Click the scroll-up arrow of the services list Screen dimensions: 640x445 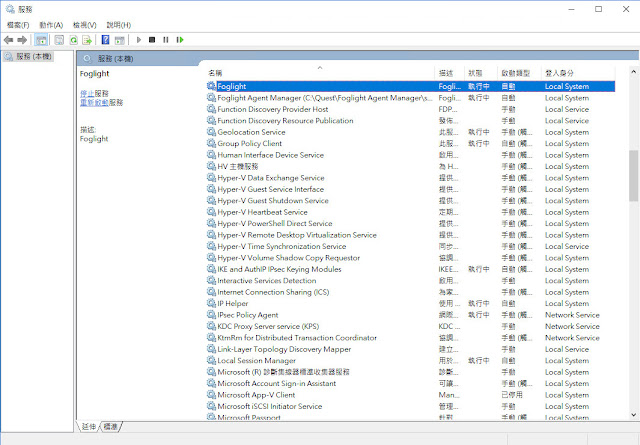coord(633,71)
